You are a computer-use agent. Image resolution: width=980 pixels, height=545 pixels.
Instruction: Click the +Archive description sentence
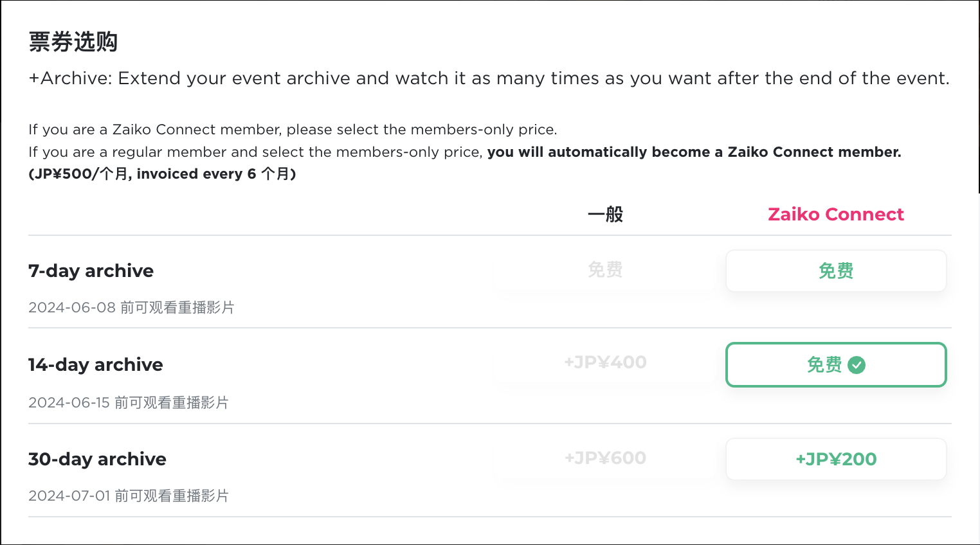pos(489,78)
